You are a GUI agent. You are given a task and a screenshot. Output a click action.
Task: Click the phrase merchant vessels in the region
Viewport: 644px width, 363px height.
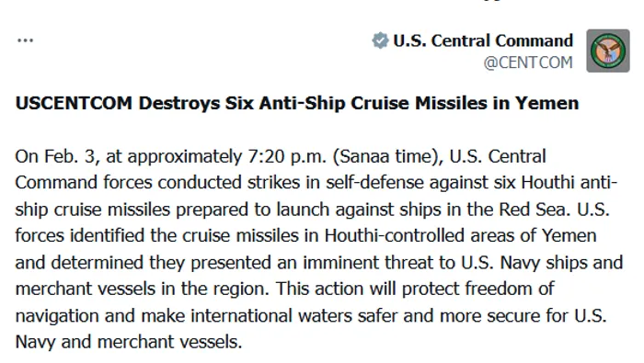click(142, 289)
